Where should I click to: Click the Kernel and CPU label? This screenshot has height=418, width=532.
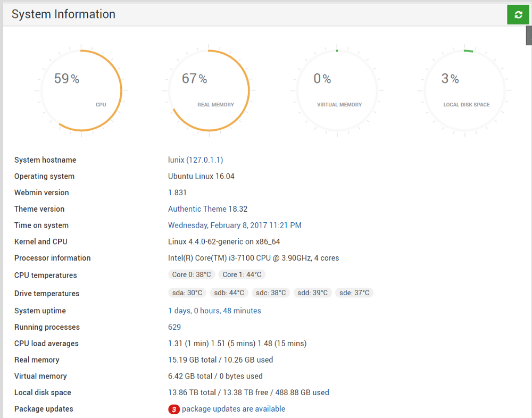point(41,241)
